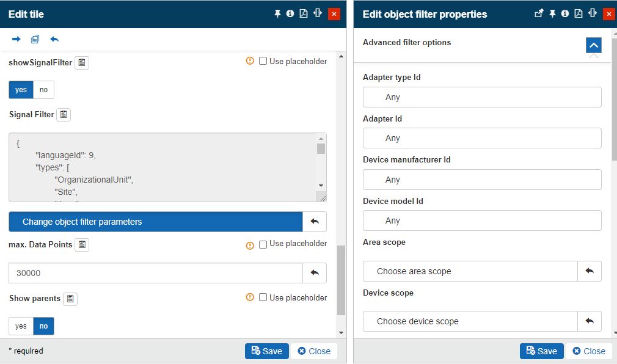Click the pop-out icon in object filter header
This screenshot has width=617, height=364.
(x=539, y=13)
